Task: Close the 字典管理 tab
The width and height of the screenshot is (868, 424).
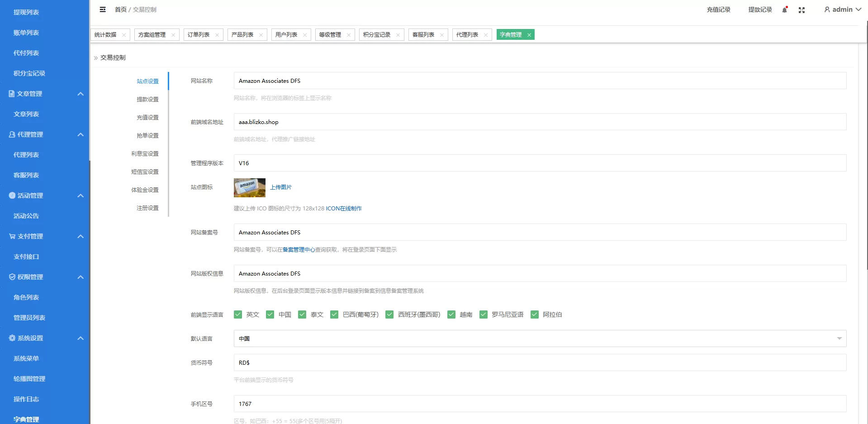Action: click(529, 35)
